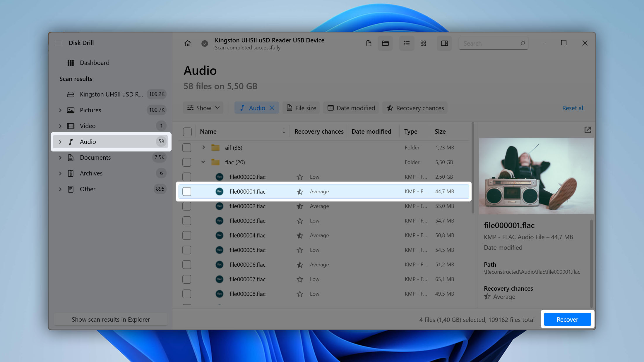Toggle the select-all header checkbox
Viewport: 644px width, 362px height.
coord(187,132)
